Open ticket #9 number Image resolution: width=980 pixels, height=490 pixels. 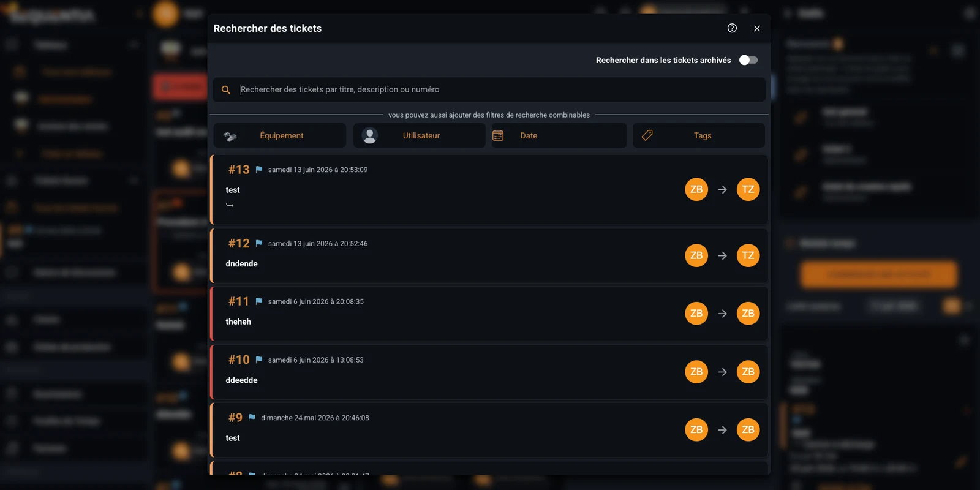click(235, 418)
